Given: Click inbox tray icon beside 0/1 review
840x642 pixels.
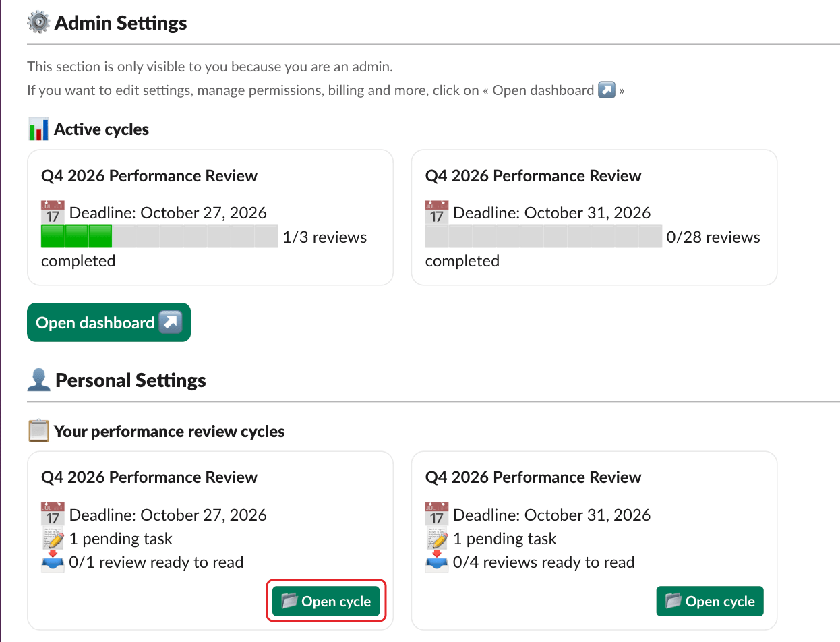Looking at the screenshot, I should (53, 562).
